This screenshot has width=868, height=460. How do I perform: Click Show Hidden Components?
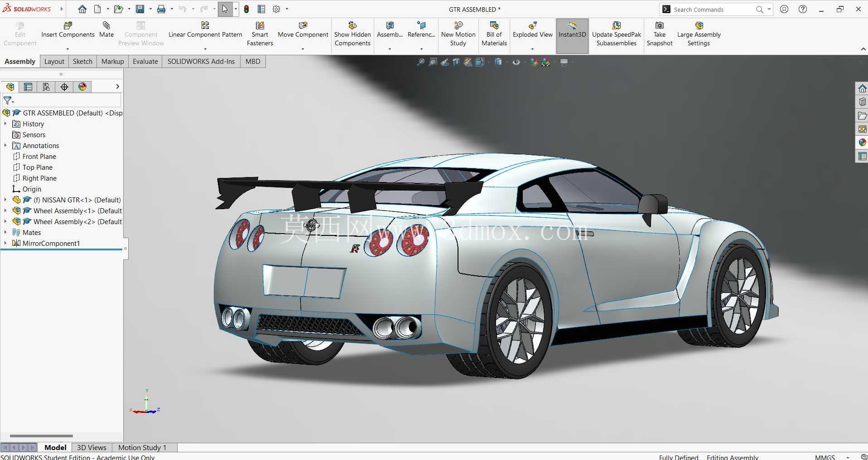tap(352, 34)
